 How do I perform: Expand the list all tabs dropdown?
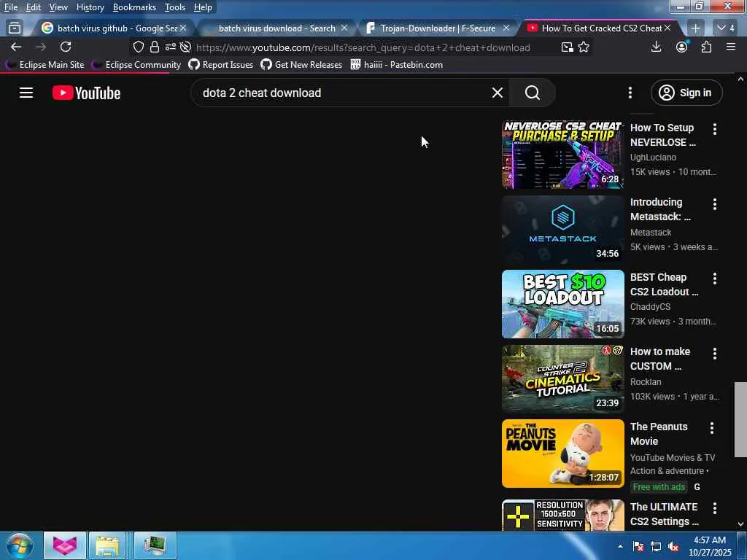click(726, 28)
